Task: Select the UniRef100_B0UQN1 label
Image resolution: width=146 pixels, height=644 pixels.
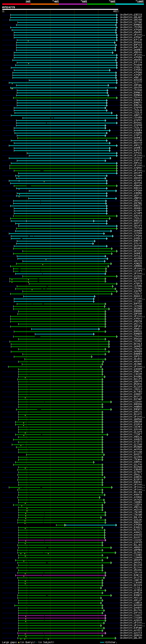Action: pos(131,377)
